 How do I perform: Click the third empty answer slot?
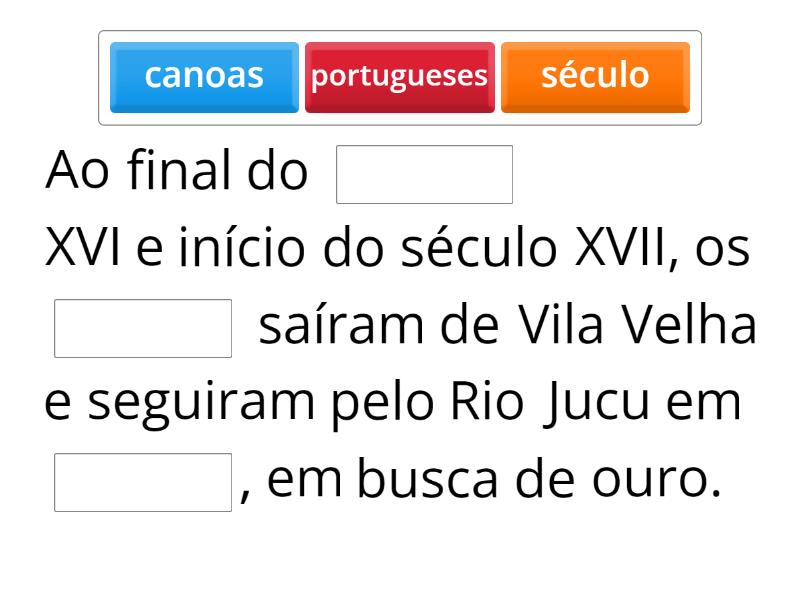pos(143,482)
